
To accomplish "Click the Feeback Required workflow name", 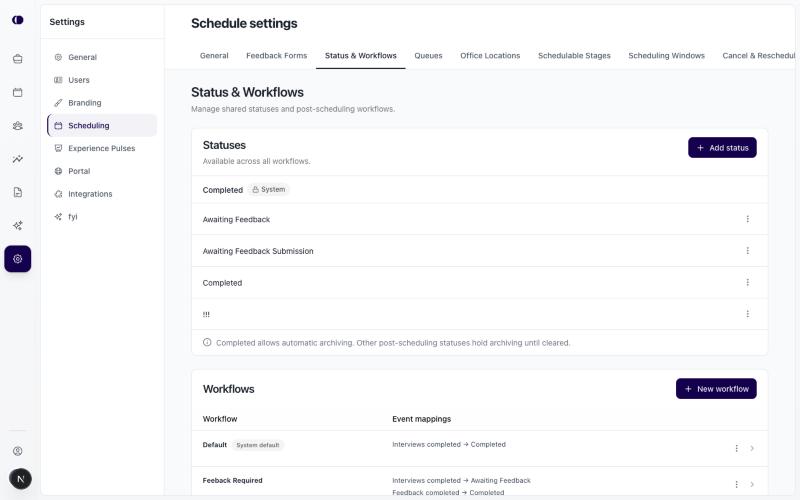I will (x=233, y=481).
